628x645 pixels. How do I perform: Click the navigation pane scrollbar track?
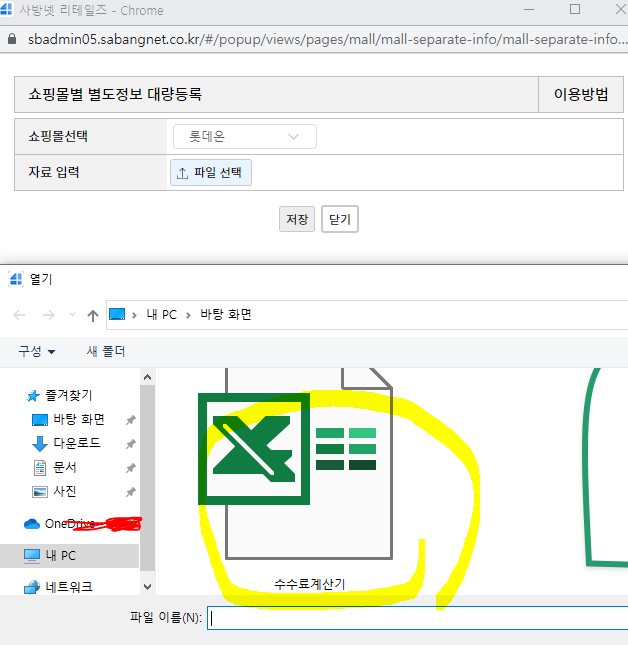pyautogui.click(x=148, y=478)
